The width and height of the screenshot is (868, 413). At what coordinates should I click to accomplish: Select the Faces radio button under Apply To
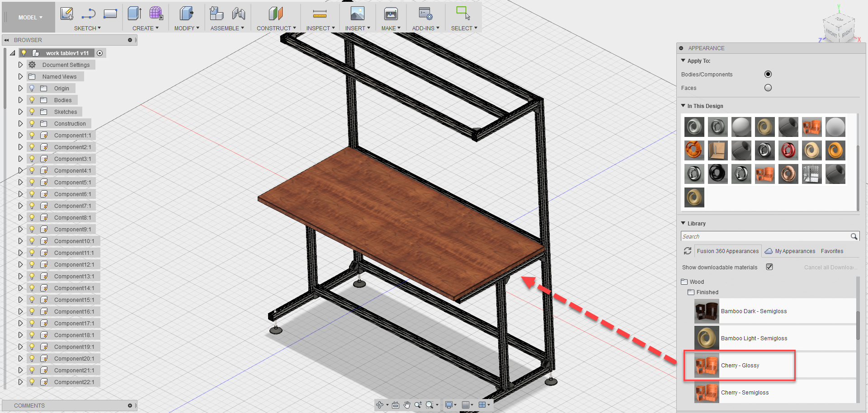pyautogui.click(x=768, y=88)
